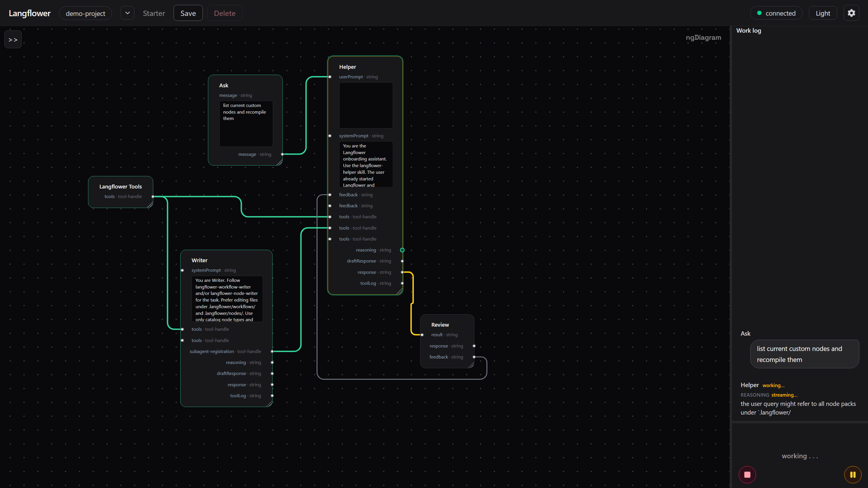The height and width of the screenshot is (488, 868).
Task: Click the Helper working... entry in Work log
Action: click(762, 385)
